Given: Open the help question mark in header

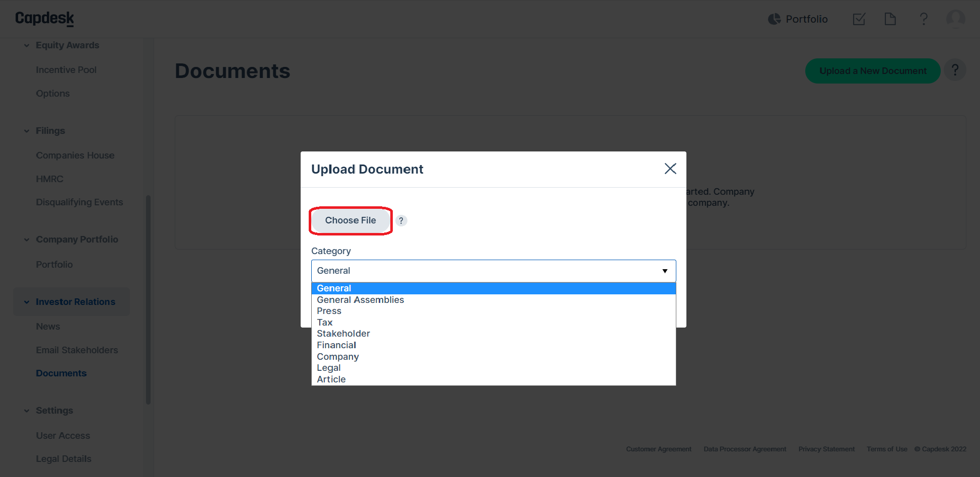Looking at the screenshot, I should [924, 19].
